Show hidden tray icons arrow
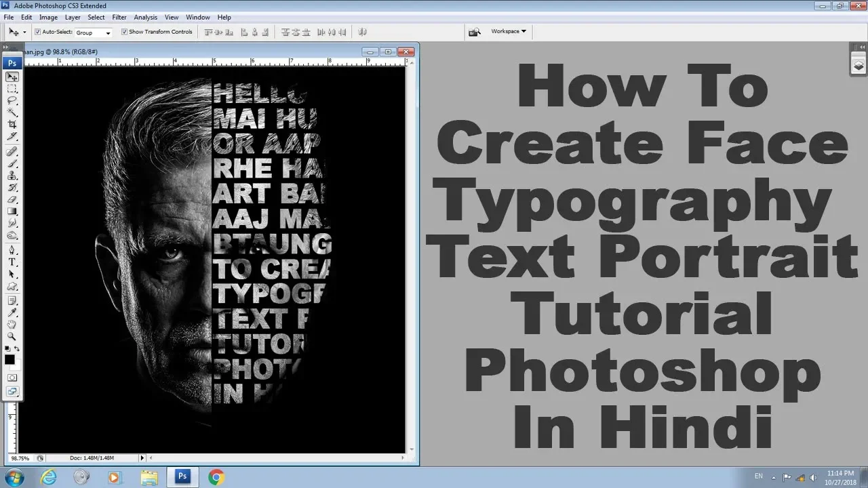Viewport: 868px width, 488px height. pyautogui.click(x=774, y=477)
